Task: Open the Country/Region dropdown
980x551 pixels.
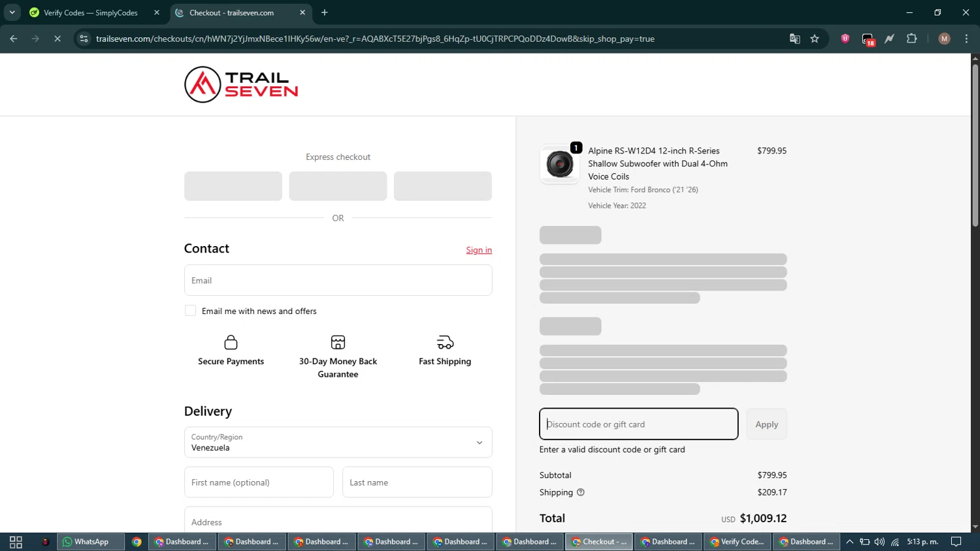Action: pos(338,443)
